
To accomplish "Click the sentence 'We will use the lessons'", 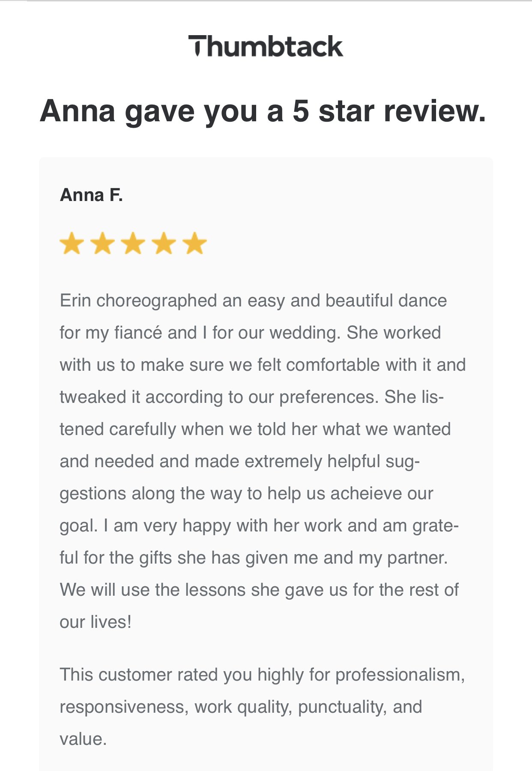I will point(259,590).
